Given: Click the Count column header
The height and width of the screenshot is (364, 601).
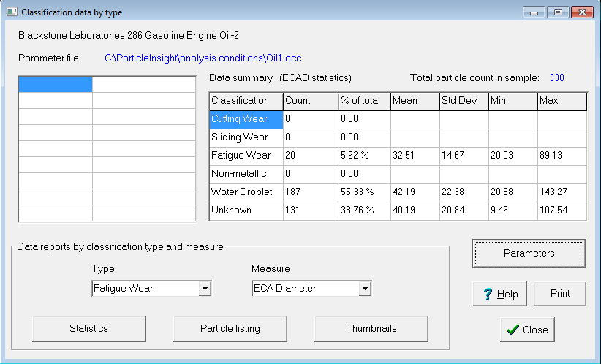Looking at the screenshot, I should (x=310, y=100).
